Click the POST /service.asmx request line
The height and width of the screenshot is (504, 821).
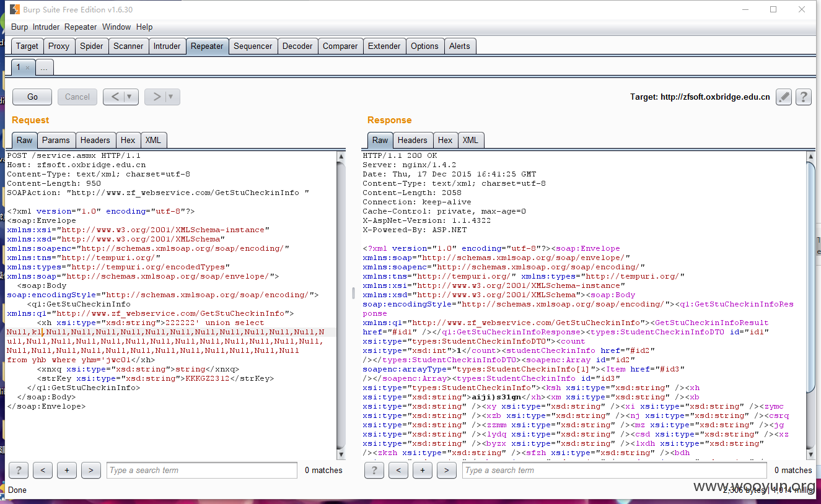point(74,155)
